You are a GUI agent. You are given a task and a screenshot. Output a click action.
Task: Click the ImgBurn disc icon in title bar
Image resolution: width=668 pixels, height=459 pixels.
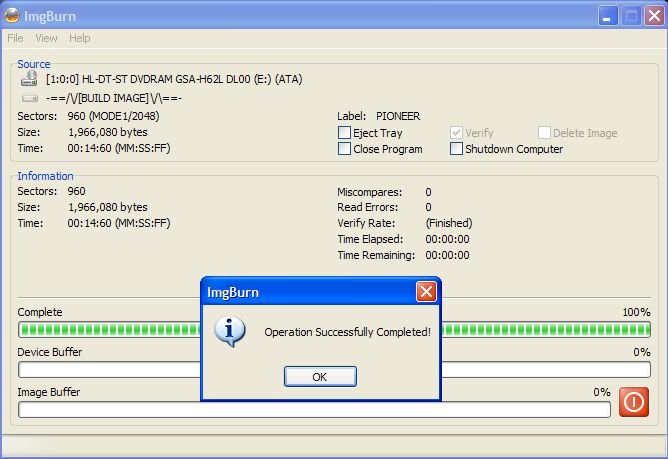12,15
